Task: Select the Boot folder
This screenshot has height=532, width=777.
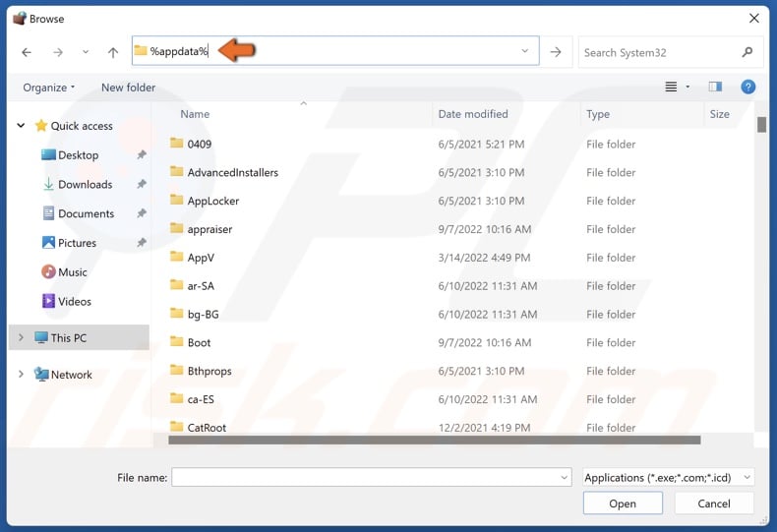Action: [190, 343]
